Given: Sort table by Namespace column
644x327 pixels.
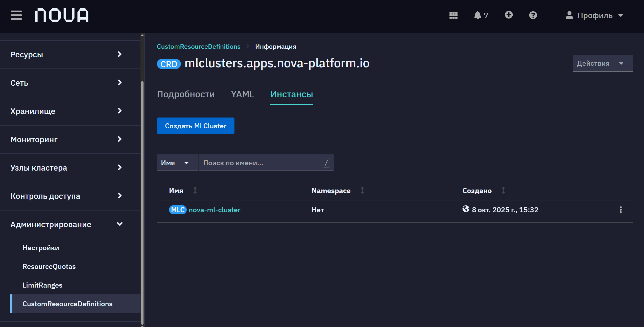Looking at the screenshot, I should tap(338, 190).
